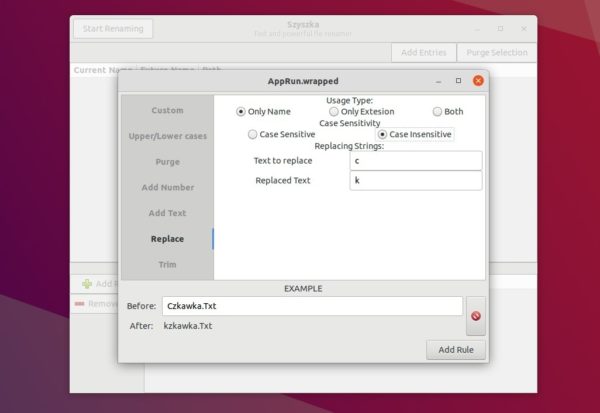
Task: Switch to the Add Number tab
Action: tap(167, 188)
